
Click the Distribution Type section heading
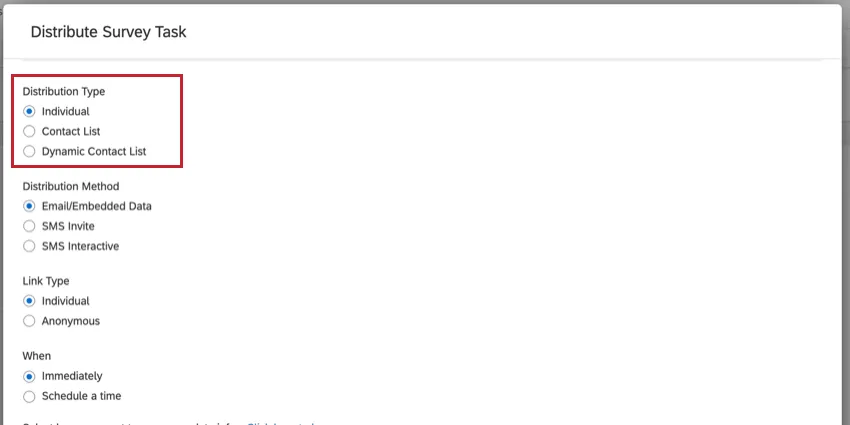click(63, 92)
